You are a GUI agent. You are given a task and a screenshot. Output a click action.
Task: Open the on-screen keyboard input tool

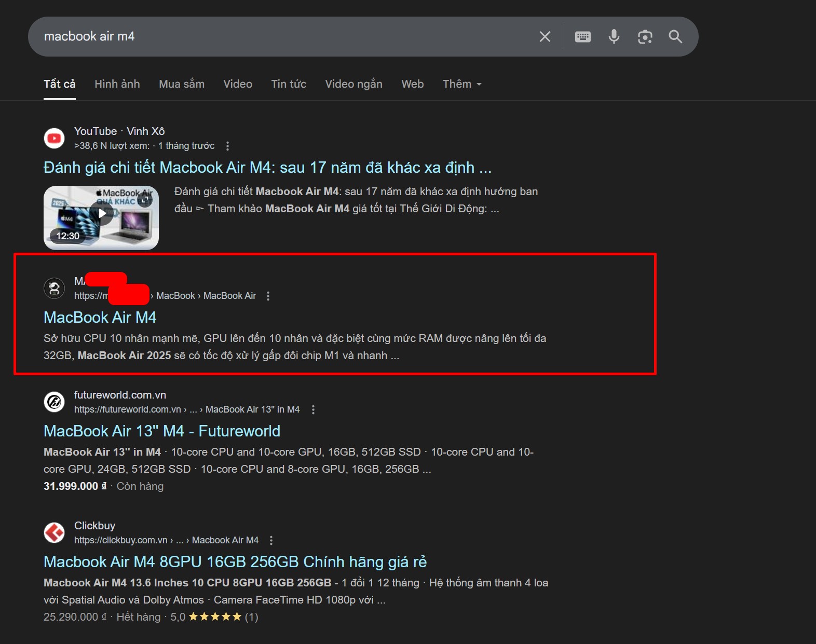coord(583,37)
